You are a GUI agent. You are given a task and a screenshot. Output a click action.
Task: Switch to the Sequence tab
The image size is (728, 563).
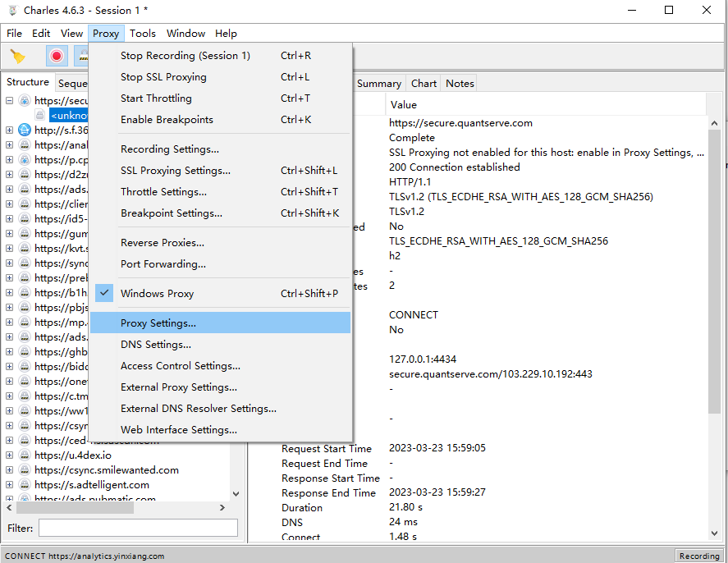[72, 83]
